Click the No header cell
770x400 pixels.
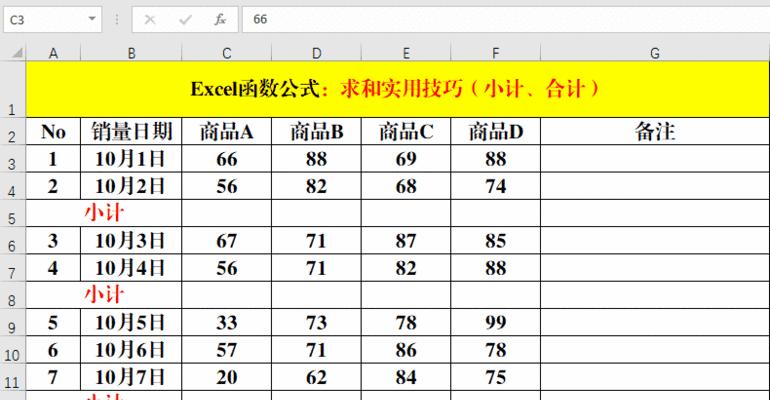click(x=53, y=132)
